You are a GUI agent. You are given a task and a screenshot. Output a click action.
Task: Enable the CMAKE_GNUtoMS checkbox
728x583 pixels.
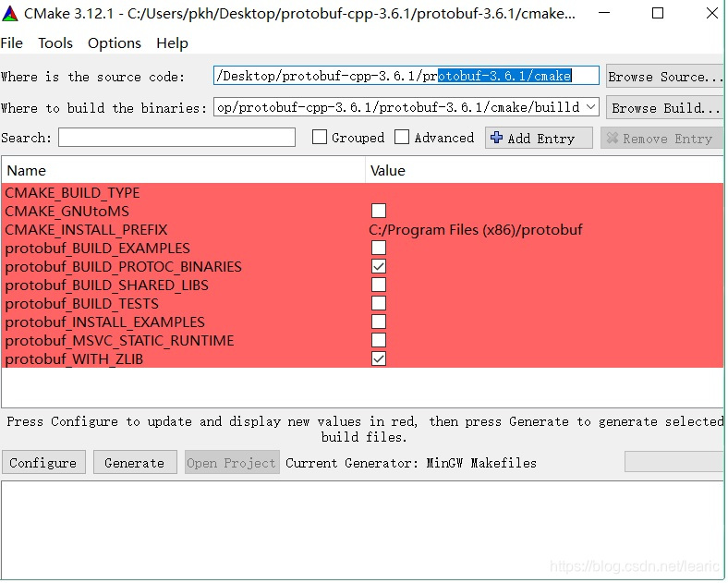click(x=380, y=212)
